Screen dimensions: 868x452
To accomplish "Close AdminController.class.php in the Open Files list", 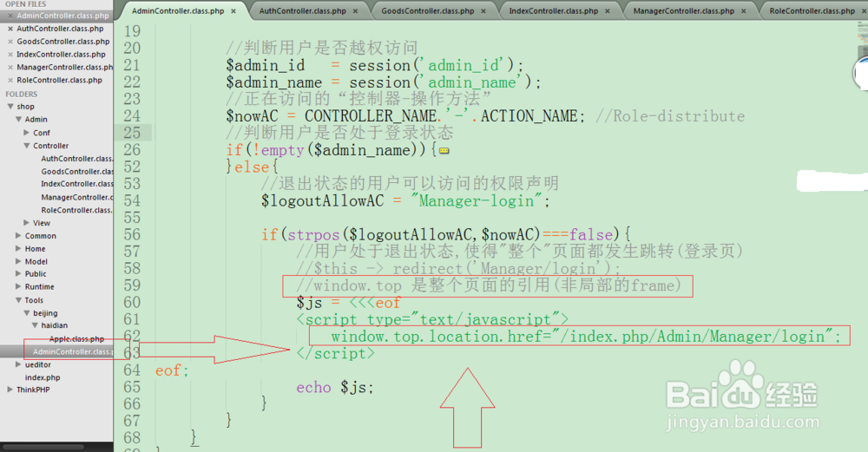I will click(x=10, y=16).
